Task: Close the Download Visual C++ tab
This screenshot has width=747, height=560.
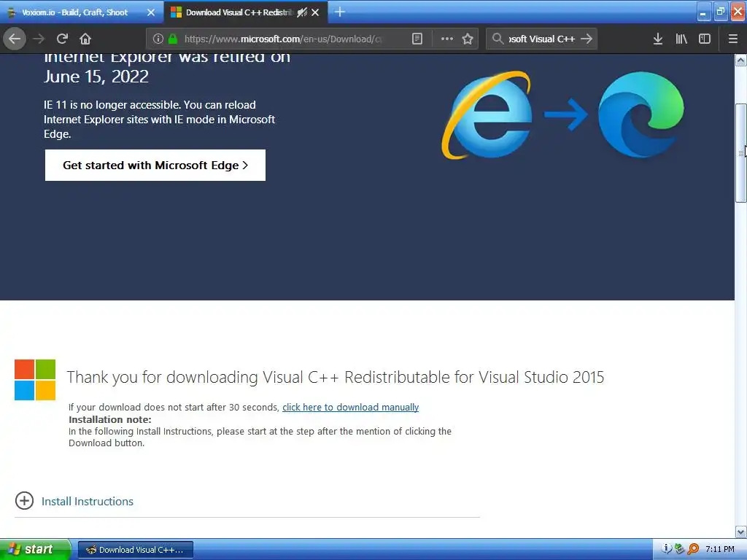Action: (315, 12)
